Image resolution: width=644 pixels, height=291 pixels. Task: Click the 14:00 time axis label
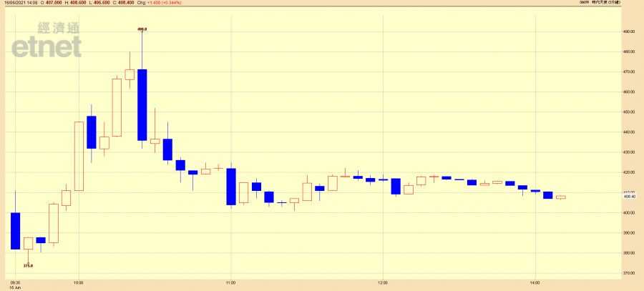coord(535,282)
